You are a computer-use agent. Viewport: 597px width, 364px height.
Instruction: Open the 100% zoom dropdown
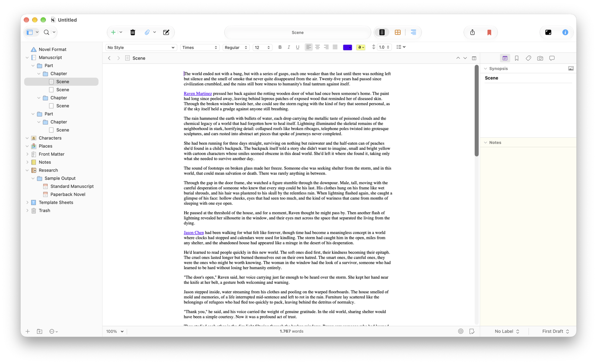point(115,331)
